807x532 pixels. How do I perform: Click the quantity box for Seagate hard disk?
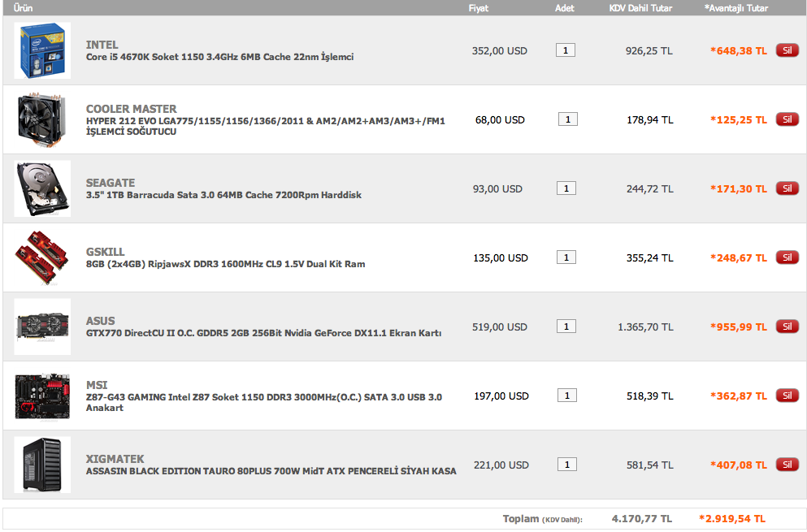pyautogui.click(x=566, y=188)
